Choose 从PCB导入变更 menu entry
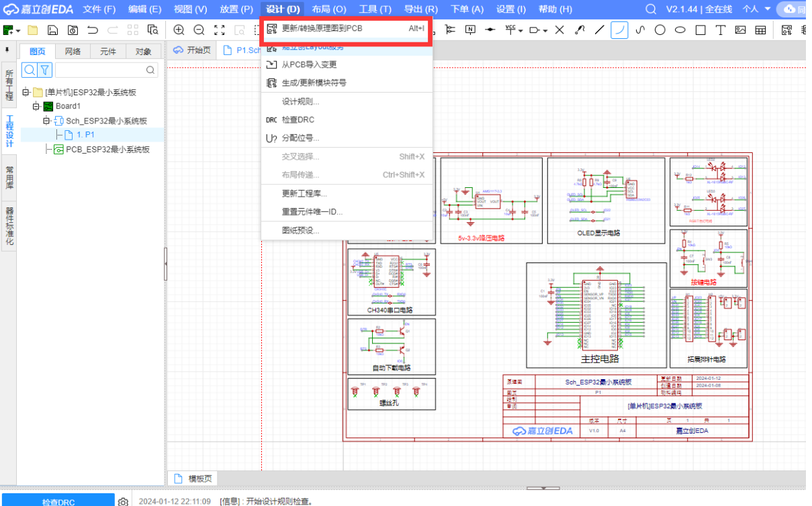 (347, 64)
